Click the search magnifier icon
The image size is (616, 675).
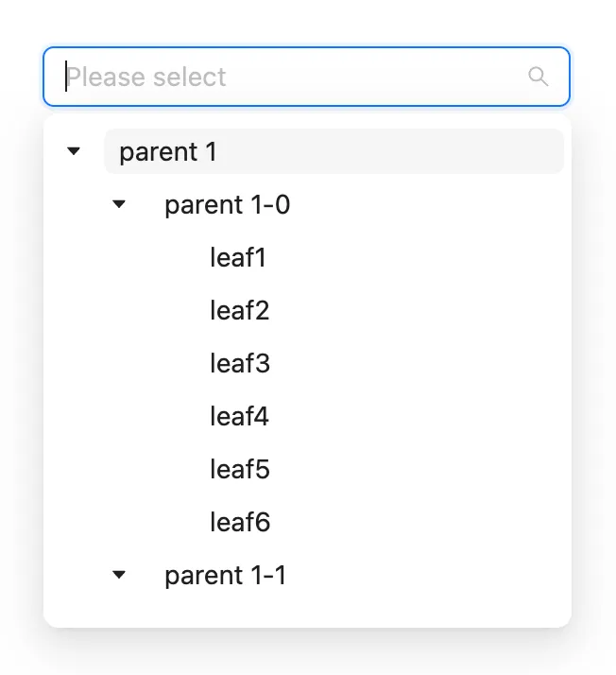[x=538, y=77]
